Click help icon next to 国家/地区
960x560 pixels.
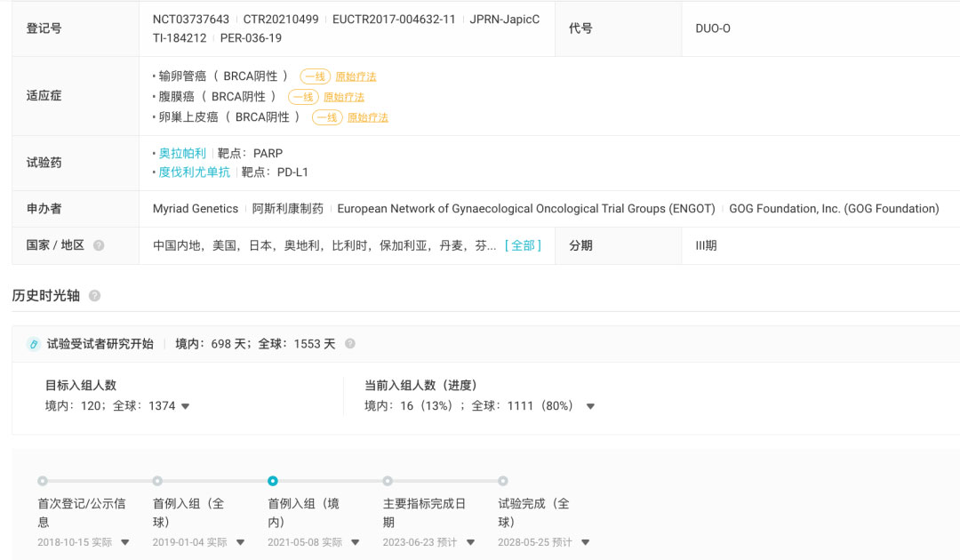pos(99,245)
